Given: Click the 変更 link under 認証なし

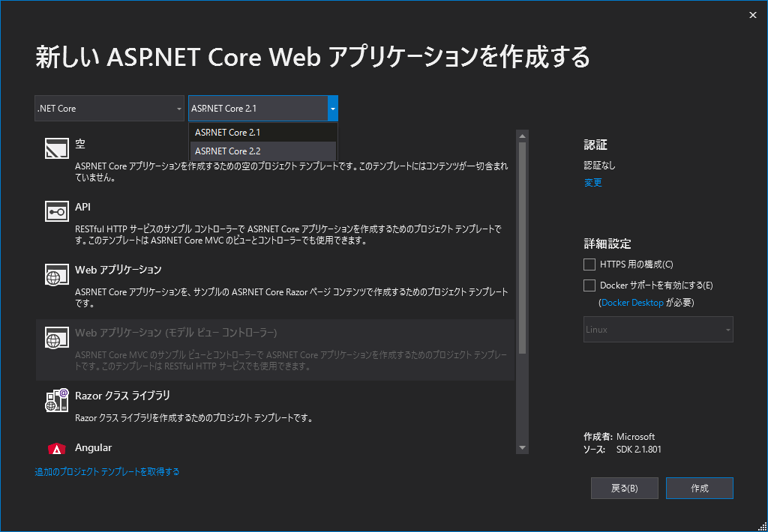Looking at the screenshot, I should pyautogui.click(x=592, y=182).
